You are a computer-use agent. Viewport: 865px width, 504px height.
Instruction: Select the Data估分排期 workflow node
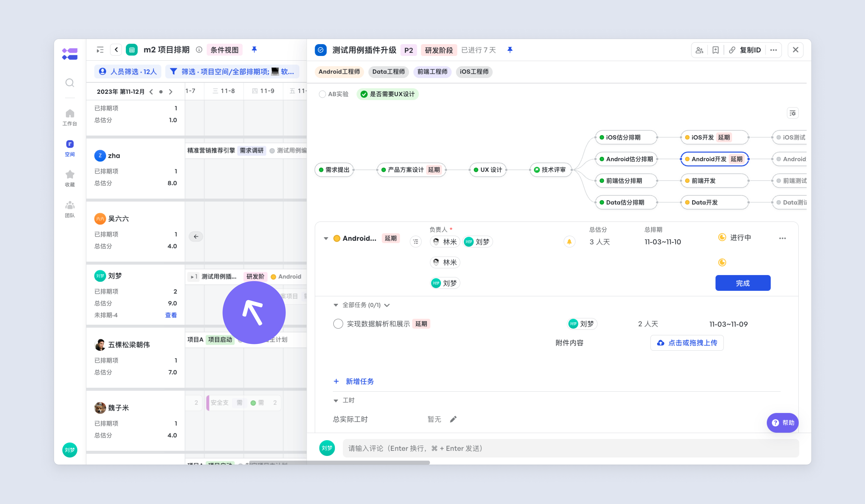pos(626,203)
